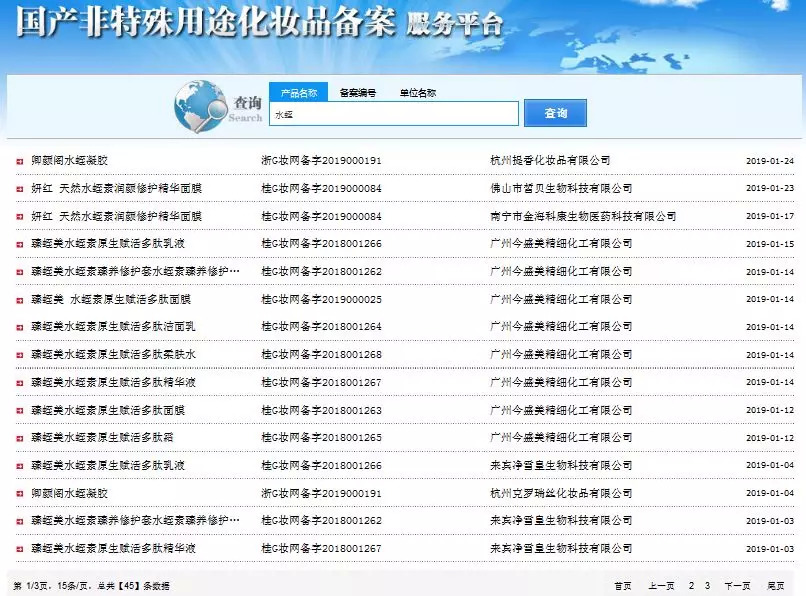Switch to the 单位名称 tab
The image size is (806, 596).
(x=418, y=93)
